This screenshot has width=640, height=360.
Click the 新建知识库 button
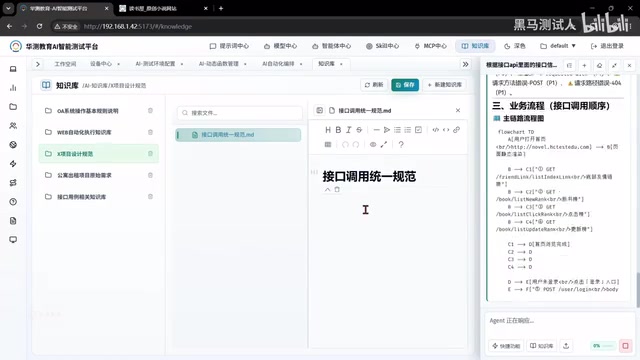point(444,85)
